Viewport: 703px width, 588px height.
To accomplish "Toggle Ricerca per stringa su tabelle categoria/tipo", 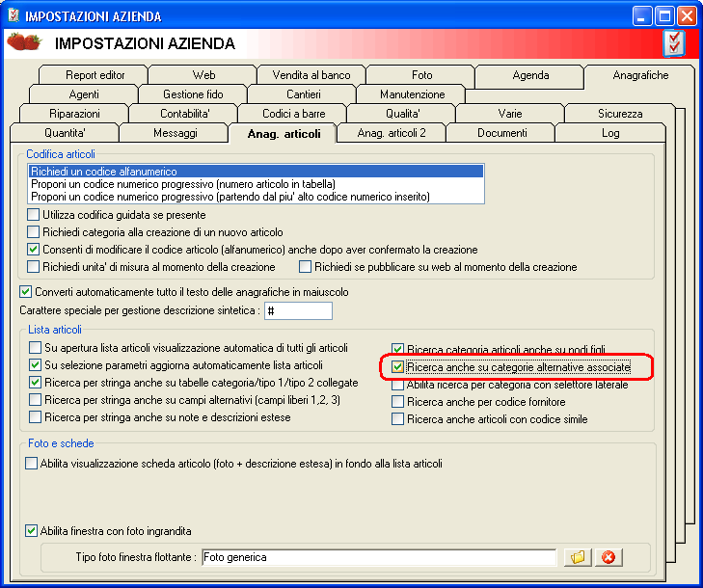I will [x=35, y=383].
